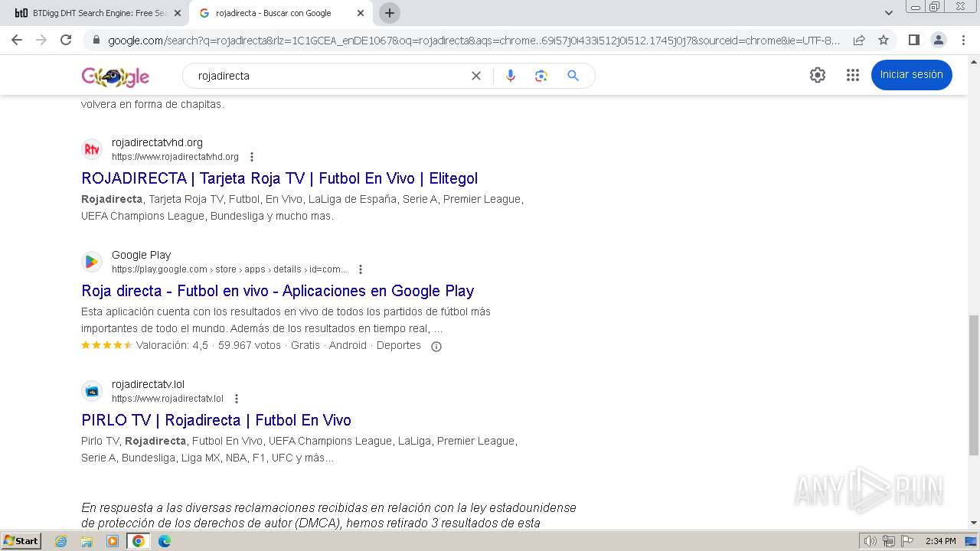980x551 pixels.
Task: Click the https://www.rojadirectatv.lol URL text
Action: tap(168, 399)
